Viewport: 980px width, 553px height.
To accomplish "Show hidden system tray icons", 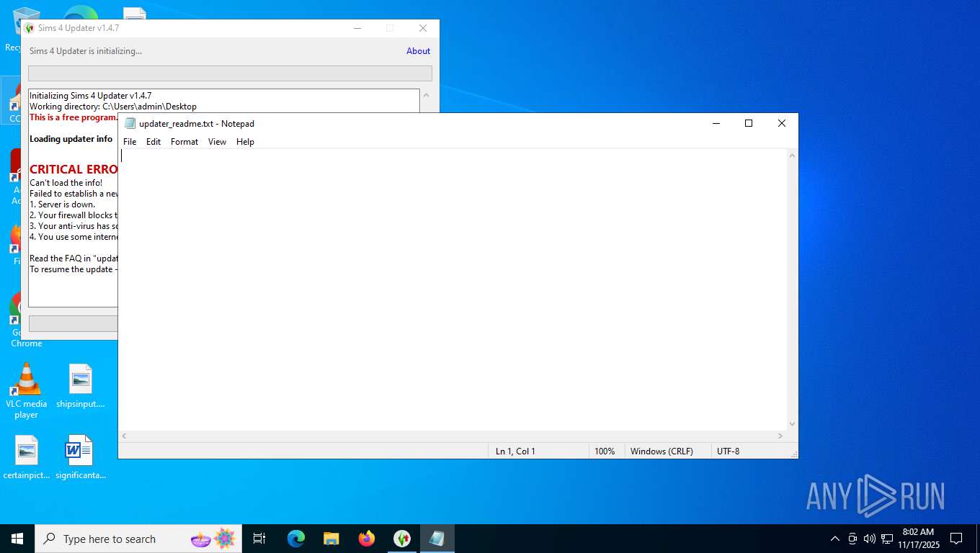I will 835,539.
